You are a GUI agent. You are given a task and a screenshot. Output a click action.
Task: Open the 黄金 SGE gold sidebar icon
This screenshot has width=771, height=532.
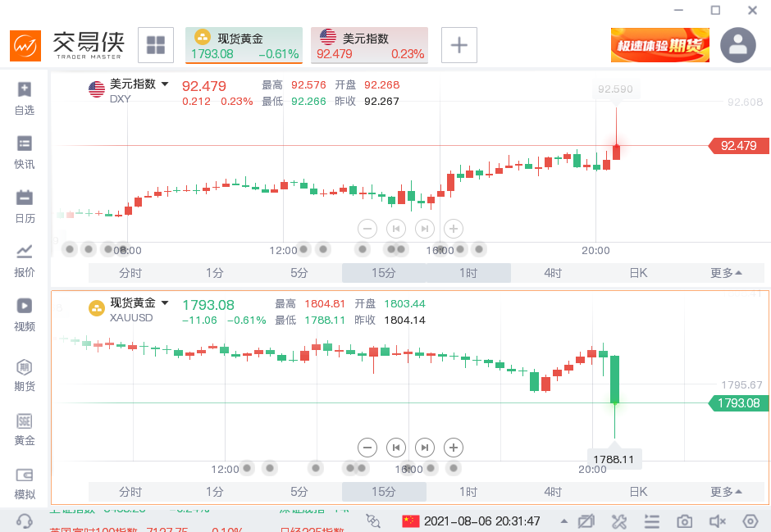24,430
